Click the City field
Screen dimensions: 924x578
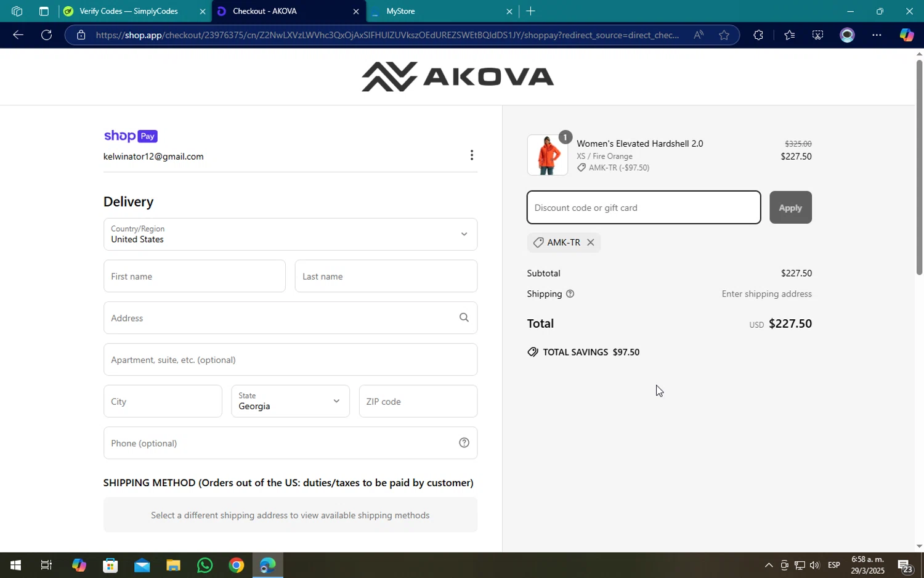pyautogui.click(x=163, y=401)
